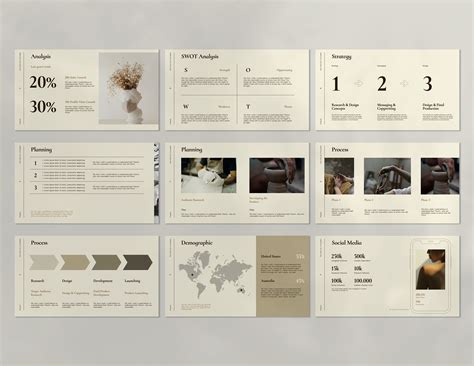Select United States in the tan panel

271,256
